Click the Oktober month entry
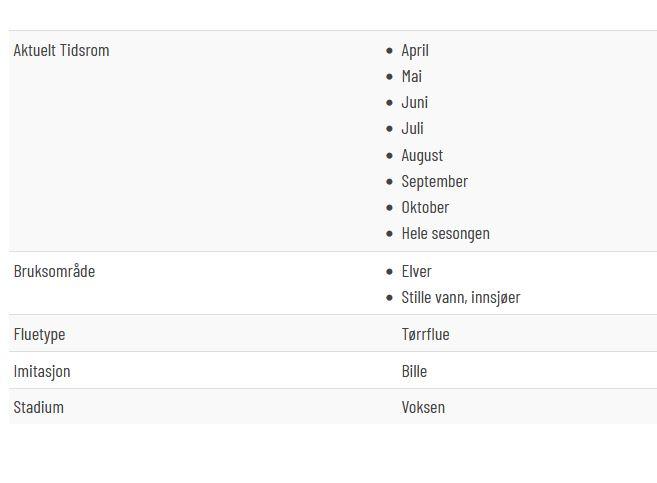This screenshot has height=483, width=657. tap(425, 207)
